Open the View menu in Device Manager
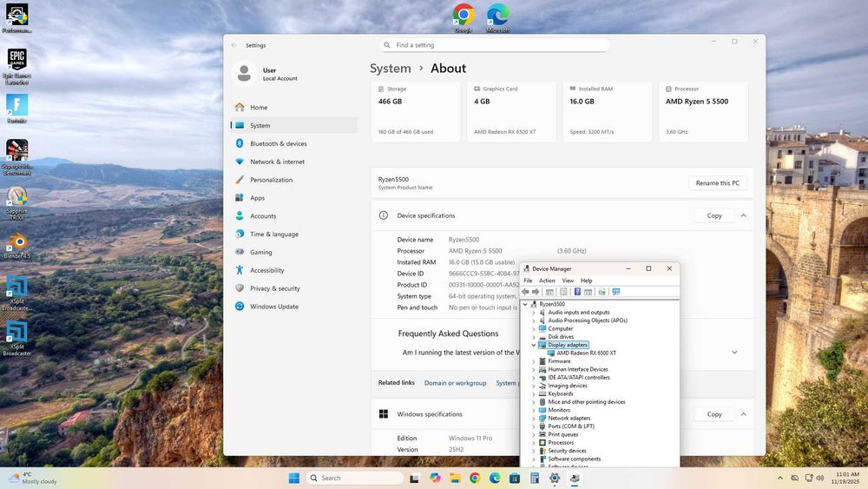 [568, 281]
